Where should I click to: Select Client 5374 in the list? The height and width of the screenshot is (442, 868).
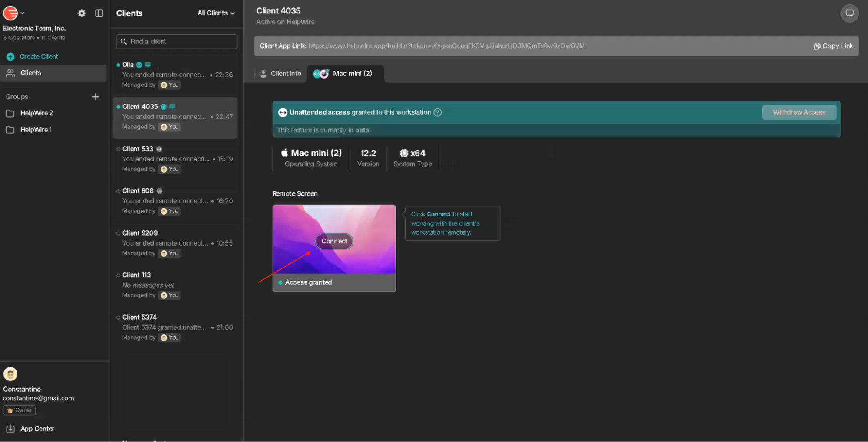point(175,327)
